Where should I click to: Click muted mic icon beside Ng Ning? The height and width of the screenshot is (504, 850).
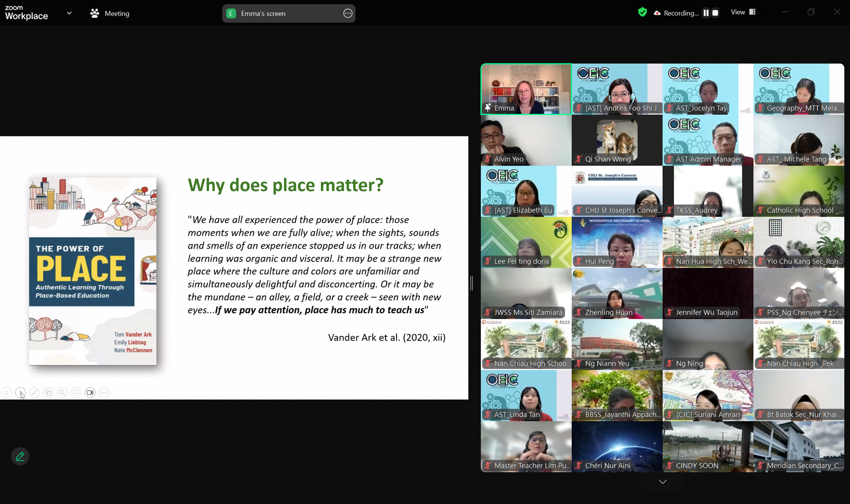coord(670,364)
